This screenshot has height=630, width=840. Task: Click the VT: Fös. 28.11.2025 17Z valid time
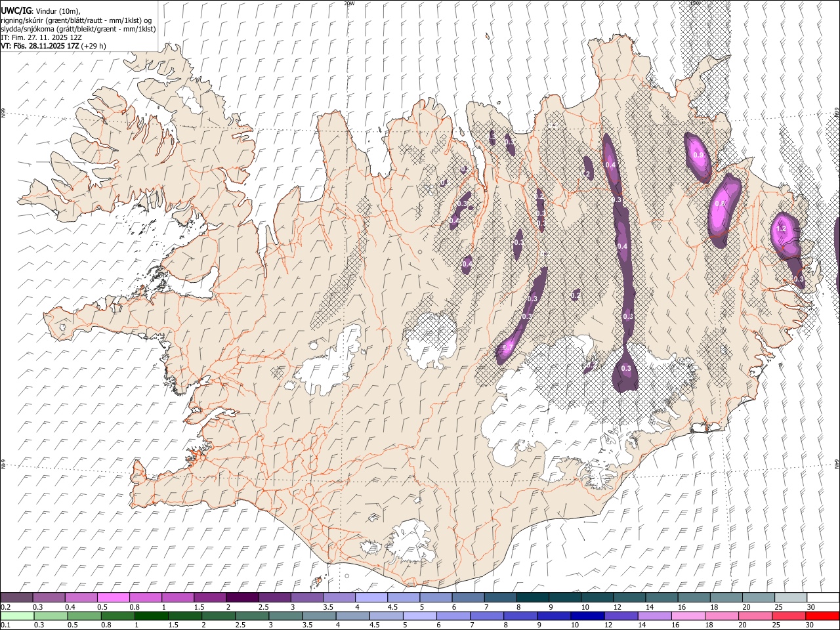pyautogui.click(x=40, y=46)
